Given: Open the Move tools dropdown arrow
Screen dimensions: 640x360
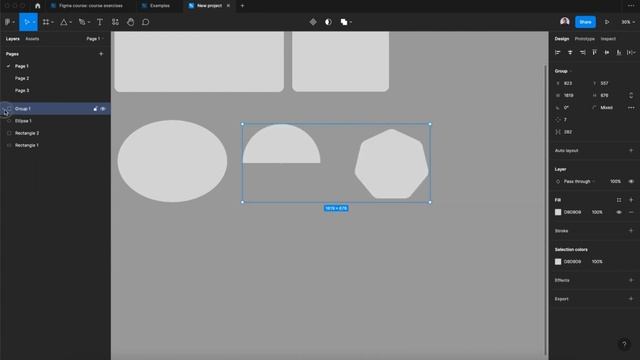Looking at the screenshot, I should click(x=34, y=22).
